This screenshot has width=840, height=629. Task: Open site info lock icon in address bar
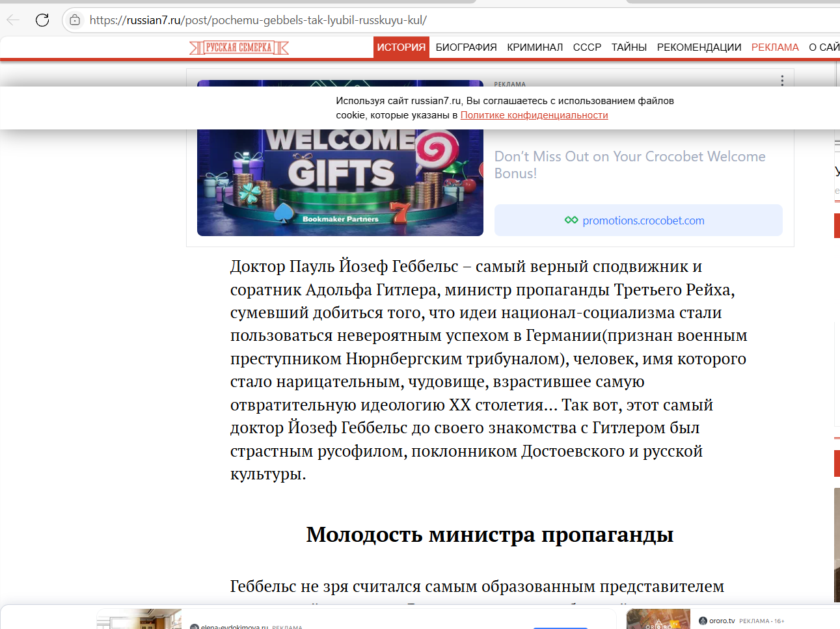[75, 20]
